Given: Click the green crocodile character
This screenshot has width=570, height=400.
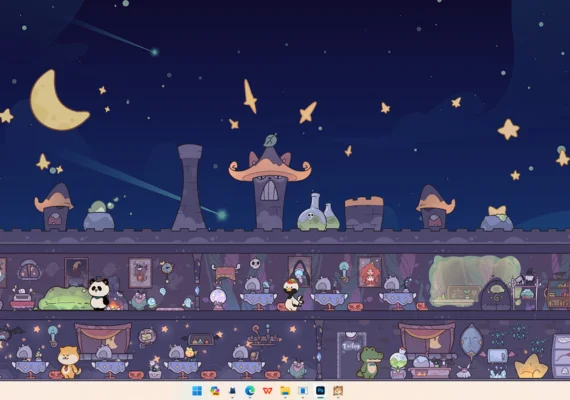Looking at the screenshot, I should pos(369,363).
